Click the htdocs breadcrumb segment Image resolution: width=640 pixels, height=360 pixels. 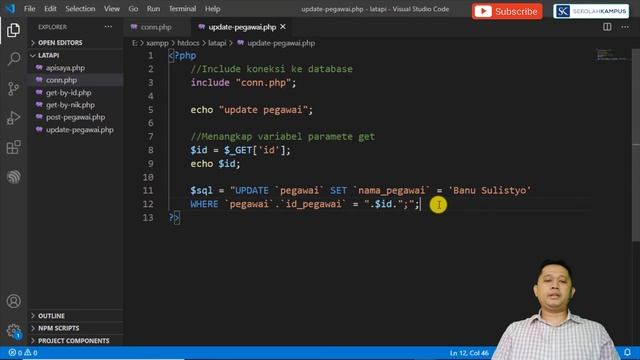[x=188, y=43]
